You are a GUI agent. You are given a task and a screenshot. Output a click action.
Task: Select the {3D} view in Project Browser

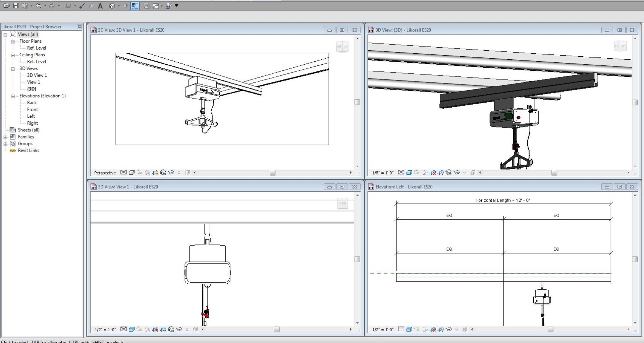click(32, 89)
